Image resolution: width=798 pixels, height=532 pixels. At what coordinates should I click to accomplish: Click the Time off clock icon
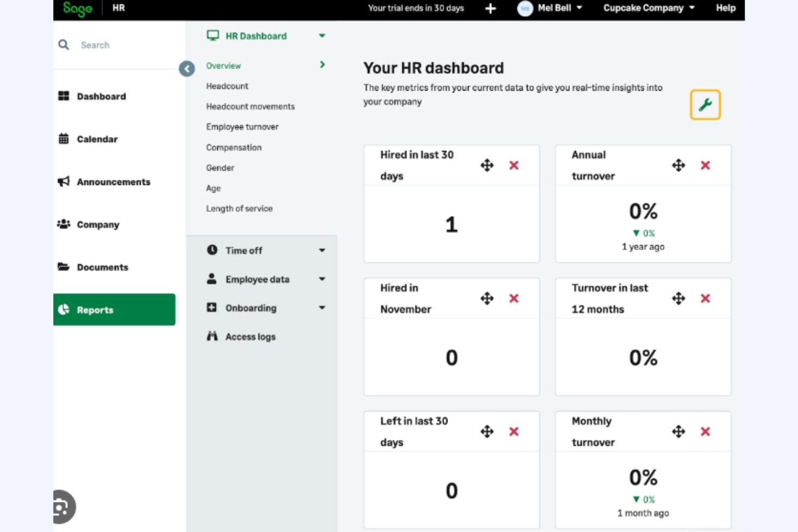coord(212,250)
